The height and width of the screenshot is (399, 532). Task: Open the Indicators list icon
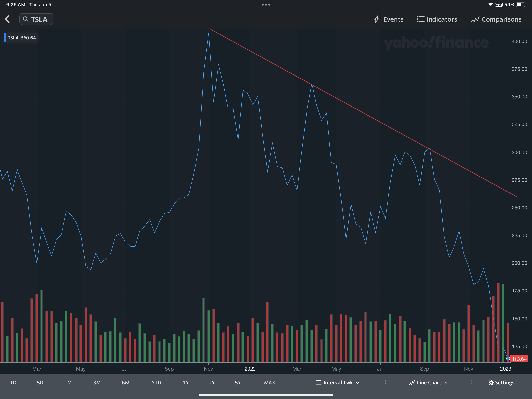(420, 19)
